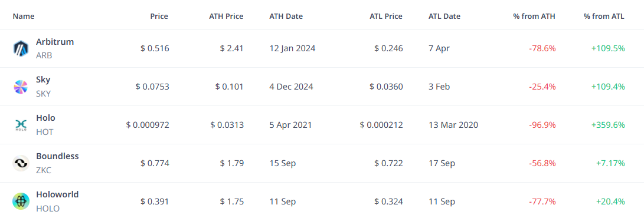
Task: Click the Arbitrum coin logo icon
Action: pos(21,48)
